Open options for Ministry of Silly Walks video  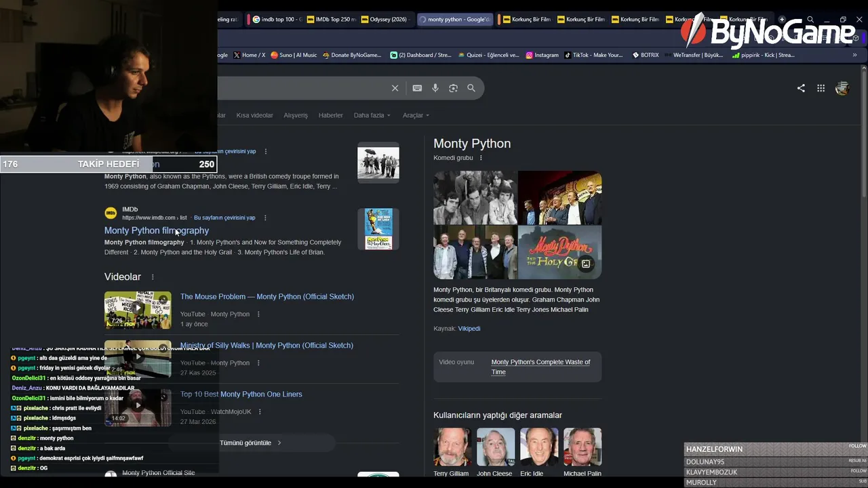(258, 363)
